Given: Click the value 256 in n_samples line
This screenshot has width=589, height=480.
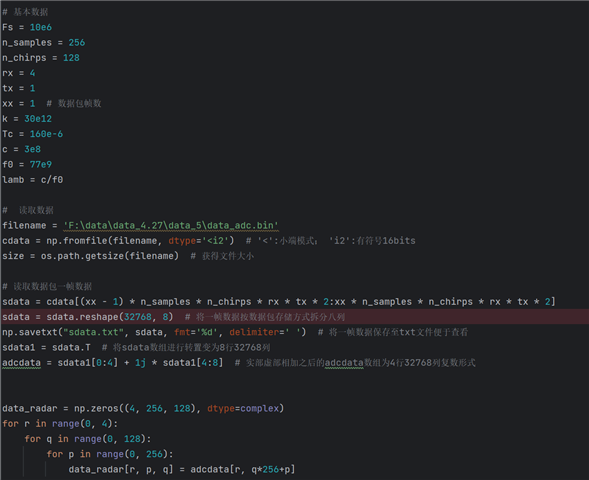Looking at the screenshot, I should [77, 42].
